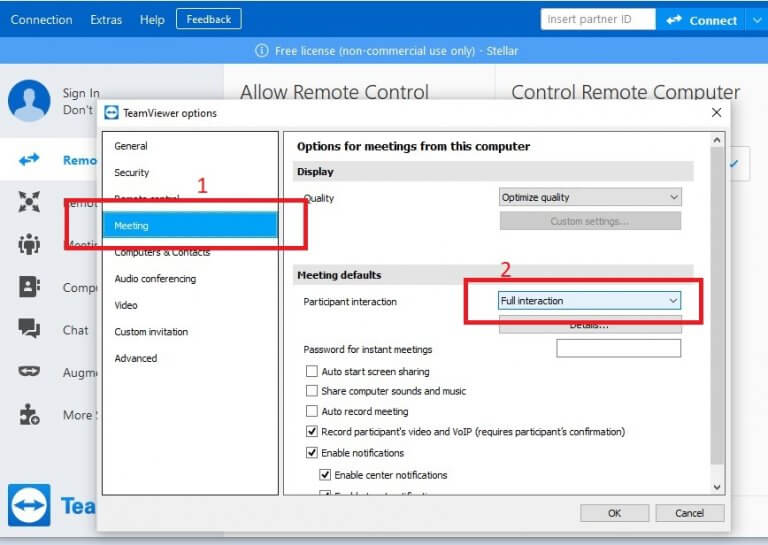Open the Full interaction dropdown

(x=589, y=301)
